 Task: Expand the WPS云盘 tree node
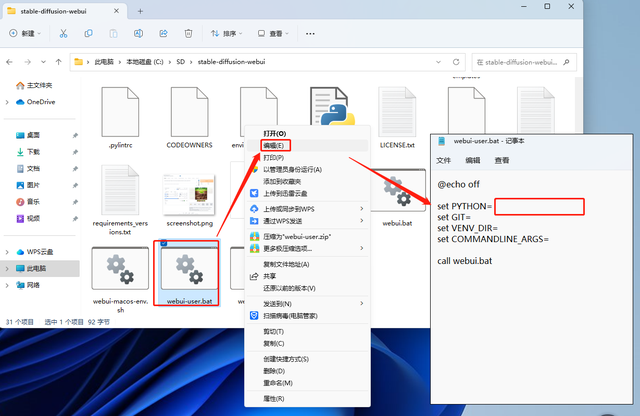point(7,252)
